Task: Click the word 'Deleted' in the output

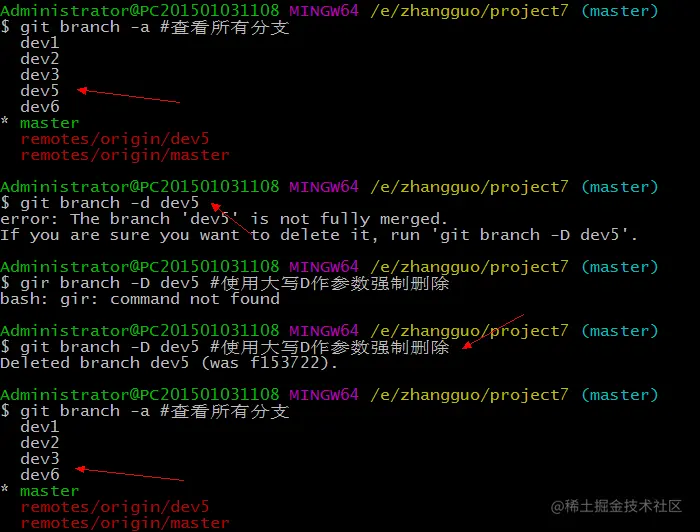Action: click(x=35, y=363)
